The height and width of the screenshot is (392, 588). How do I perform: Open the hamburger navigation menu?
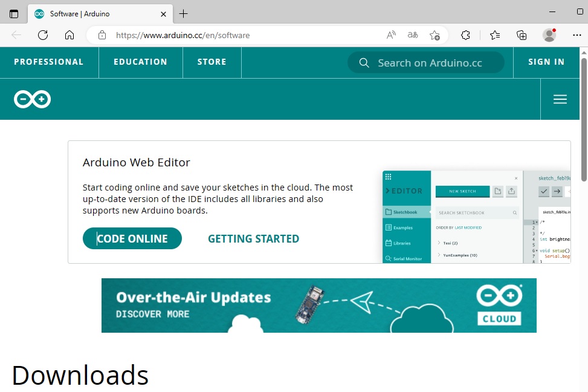[x=560, y=99]
